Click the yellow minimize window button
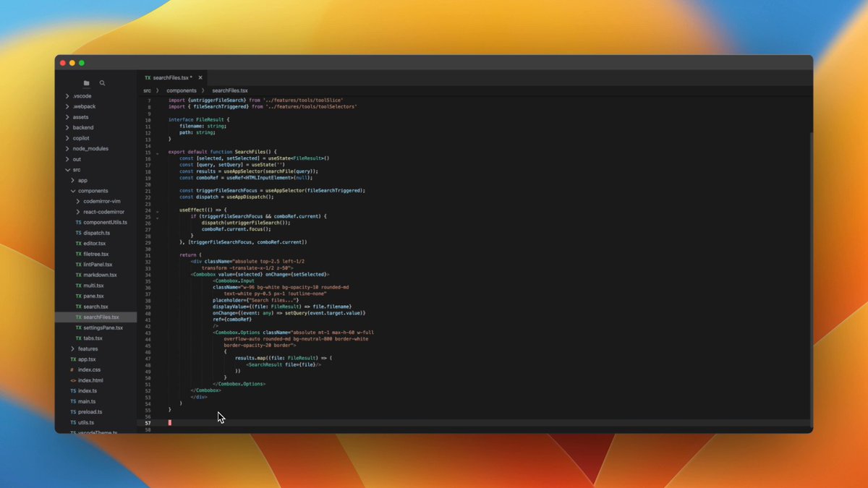 (72, 63)
